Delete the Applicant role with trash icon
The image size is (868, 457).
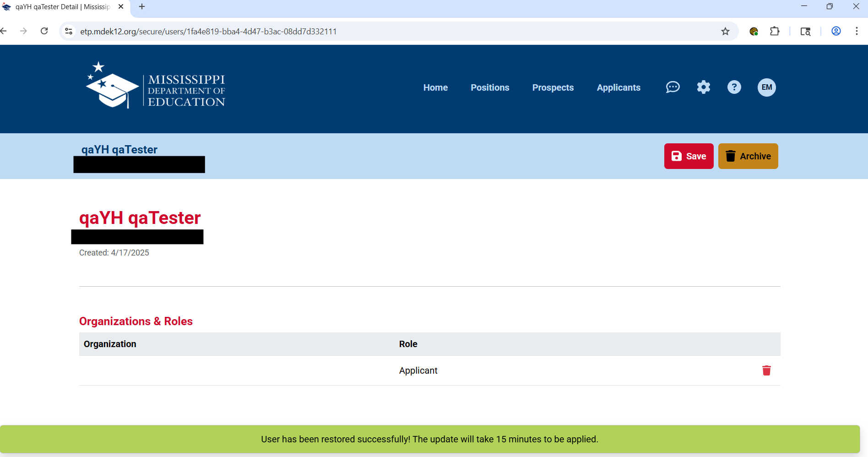click(766, 370)
